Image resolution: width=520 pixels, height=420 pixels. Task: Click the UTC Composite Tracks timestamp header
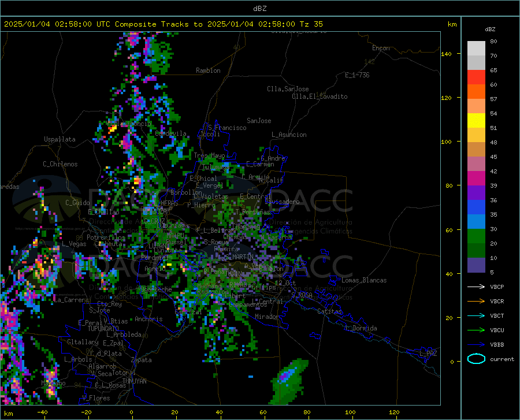pos(163,24)
